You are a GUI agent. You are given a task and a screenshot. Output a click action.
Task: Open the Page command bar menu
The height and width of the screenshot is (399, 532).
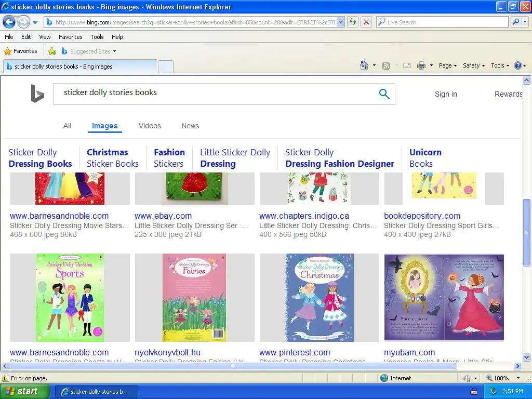pyautogui.click(x=447, y=65)
